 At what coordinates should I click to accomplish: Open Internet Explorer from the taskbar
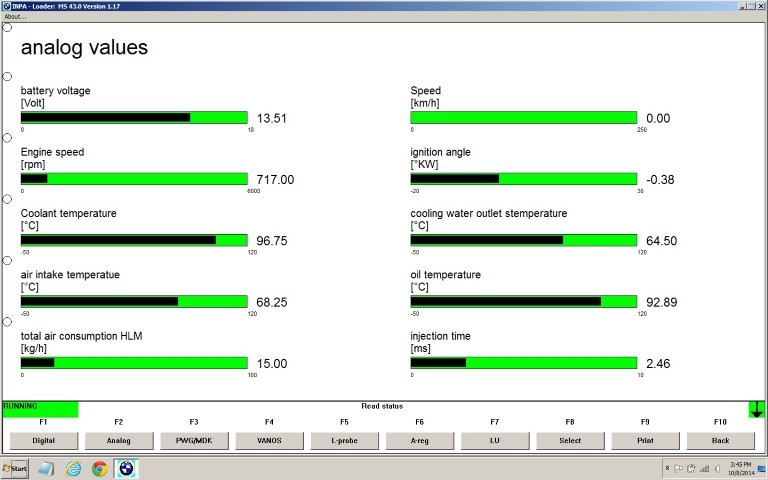pyautogui.click(x=73, y=468)
